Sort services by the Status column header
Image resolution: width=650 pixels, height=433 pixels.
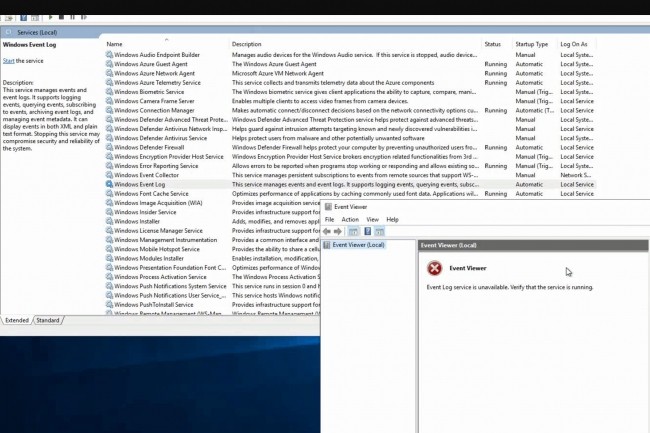(497, 44)
